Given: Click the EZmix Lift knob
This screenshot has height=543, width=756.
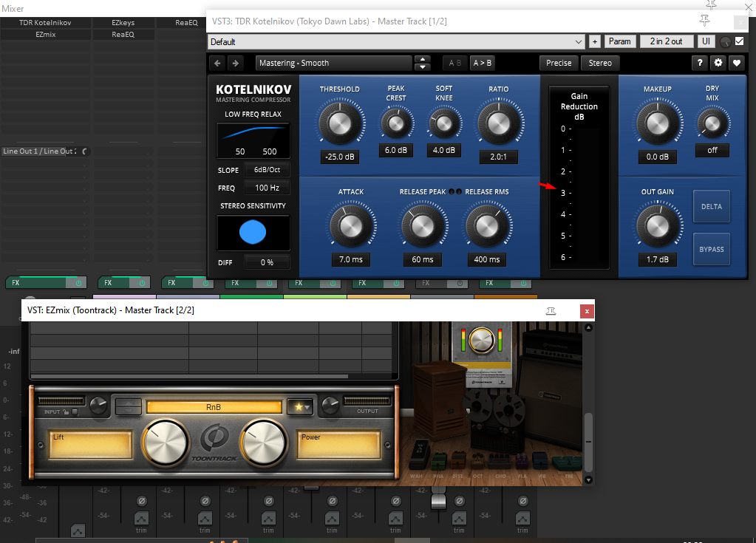Looking at the screenshot, I should pos(165,443).
